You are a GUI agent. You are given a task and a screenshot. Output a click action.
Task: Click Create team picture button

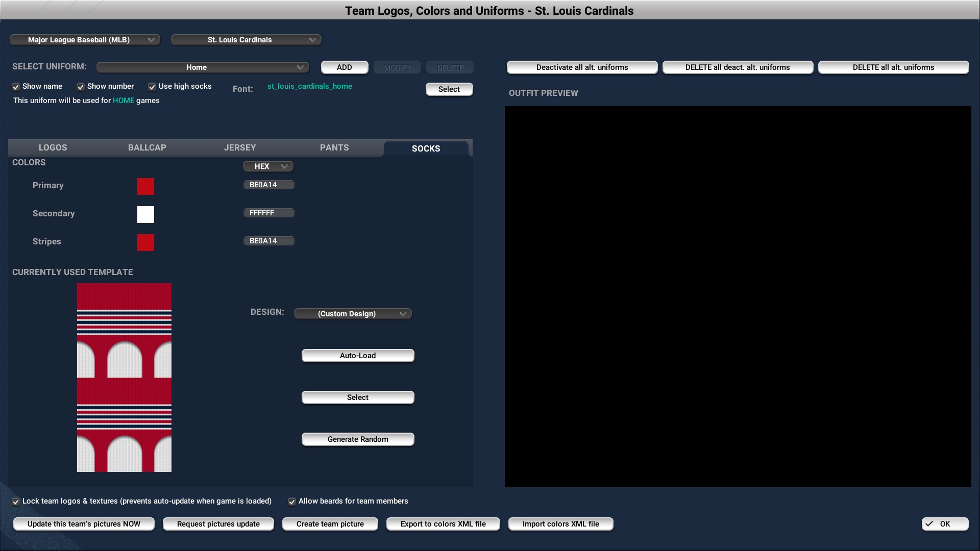330,524
